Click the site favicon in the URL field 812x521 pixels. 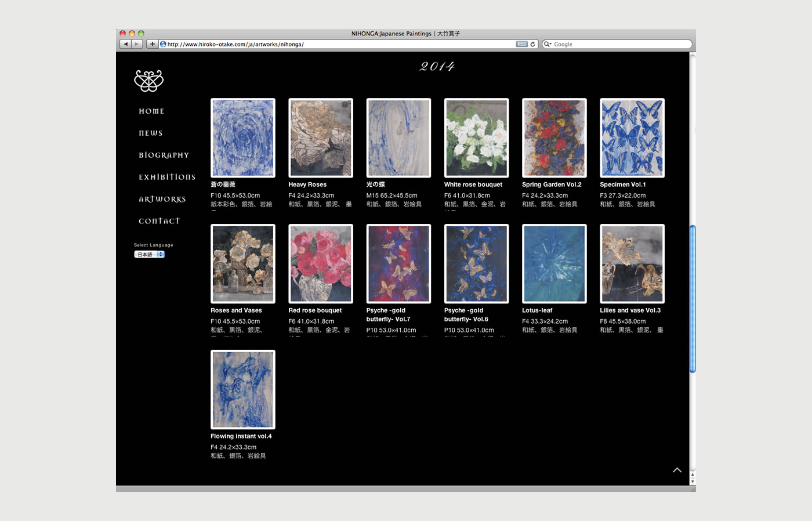coord(163,44)
